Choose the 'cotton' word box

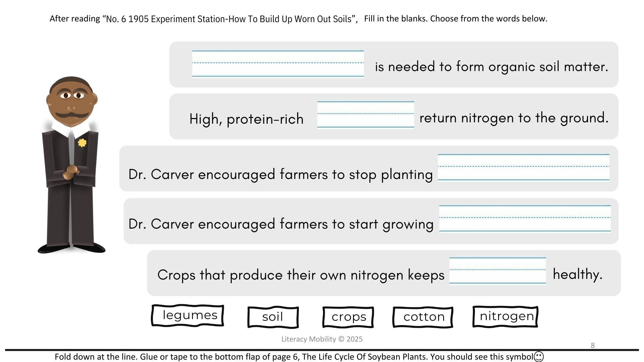[423, 317]
